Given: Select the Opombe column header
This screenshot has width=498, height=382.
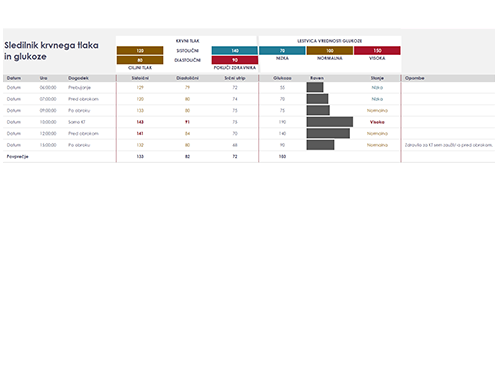Looking at the screenshot, I should [414, 78].
